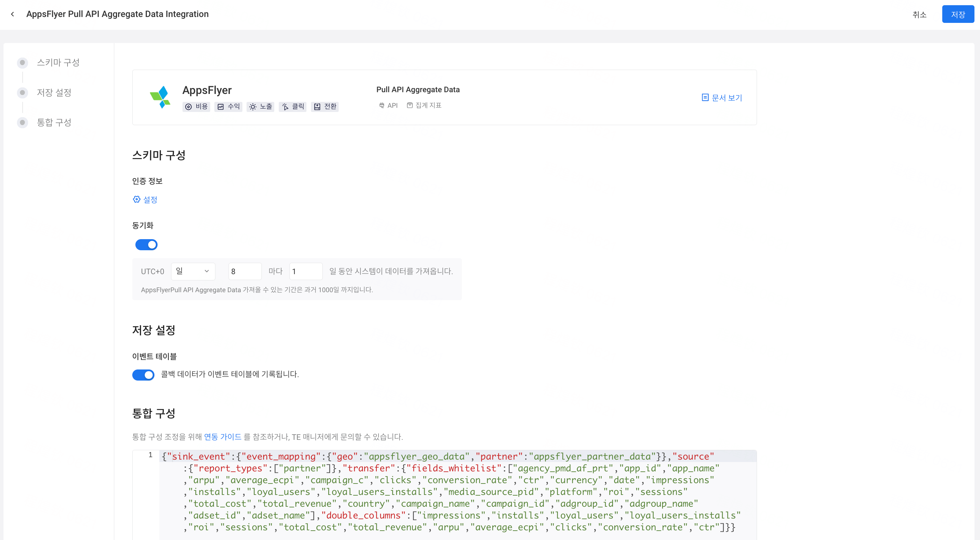Click the AppsFlyer name in the card
Screen dimensions: 980x540
click(207, 90)
